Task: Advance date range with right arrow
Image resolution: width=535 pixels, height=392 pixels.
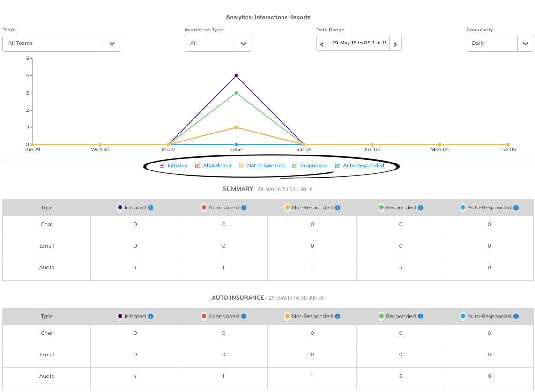Action: click(395, 44)
